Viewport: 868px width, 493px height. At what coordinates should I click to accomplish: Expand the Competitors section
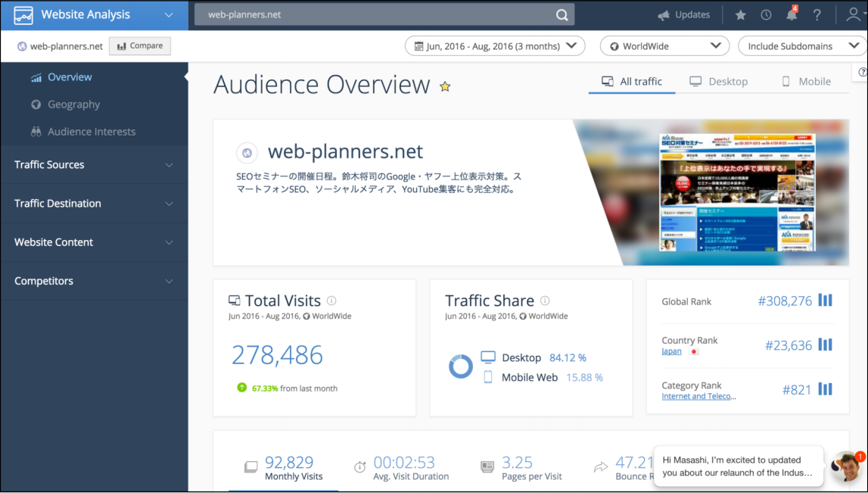click(x=94, y=281)
